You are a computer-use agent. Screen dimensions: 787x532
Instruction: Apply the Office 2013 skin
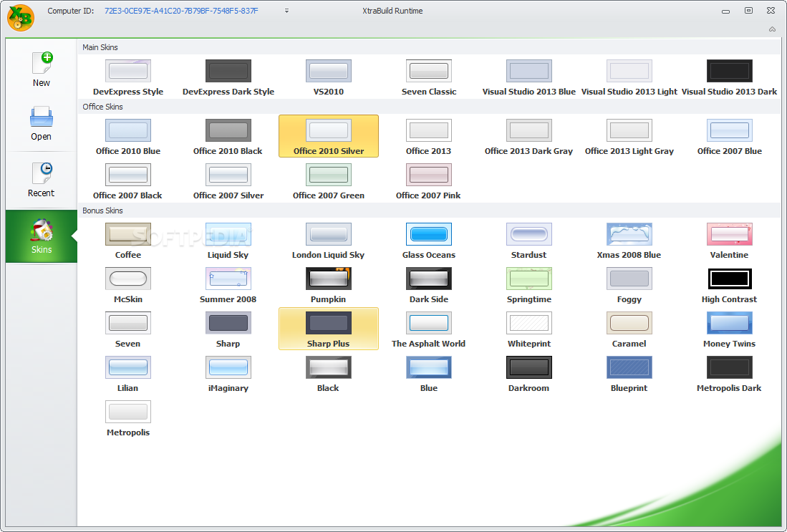point(429,137)
